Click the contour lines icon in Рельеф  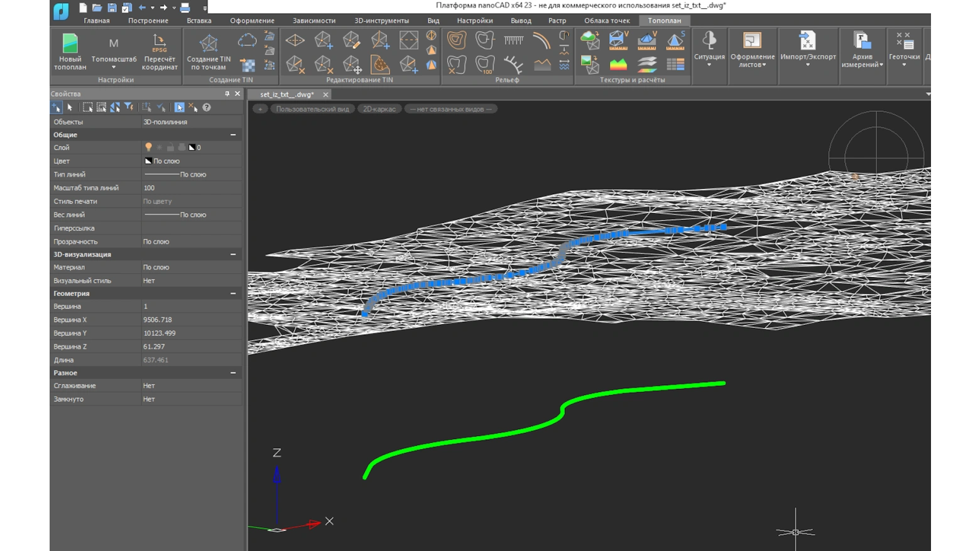[457, 40]
